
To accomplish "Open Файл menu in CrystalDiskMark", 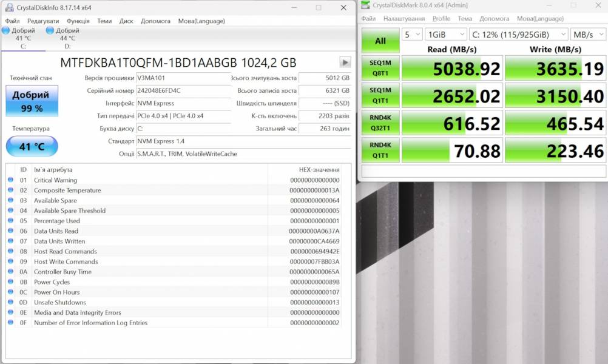I will [x=368, y=18].
